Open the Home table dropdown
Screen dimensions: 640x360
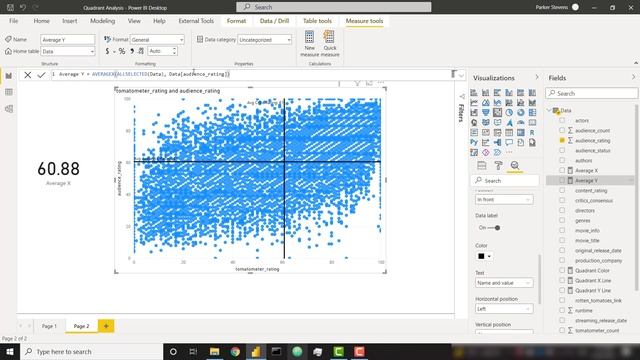68,51
